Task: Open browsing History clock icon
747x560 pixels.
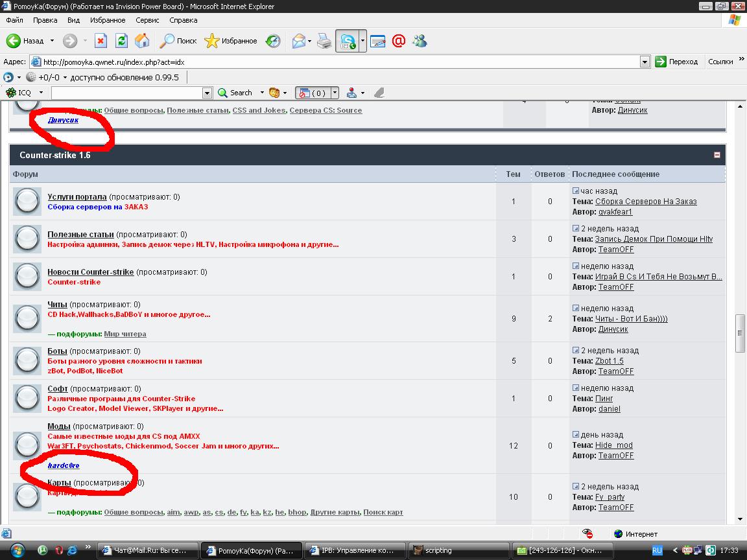Action: [273, 41]
